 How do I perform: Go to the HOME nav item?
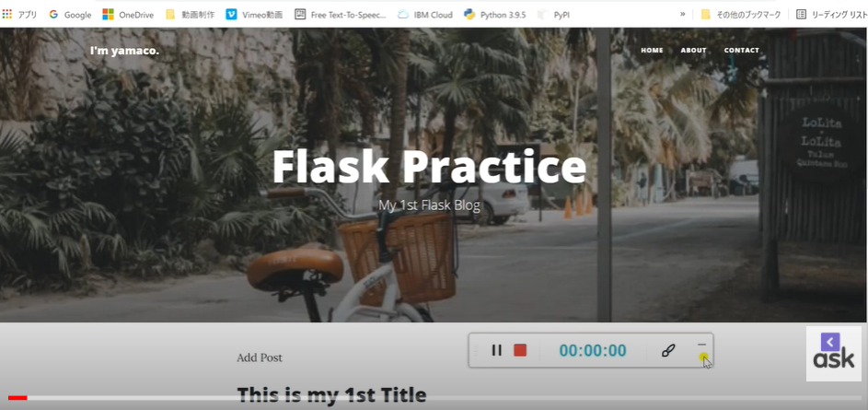652,51
